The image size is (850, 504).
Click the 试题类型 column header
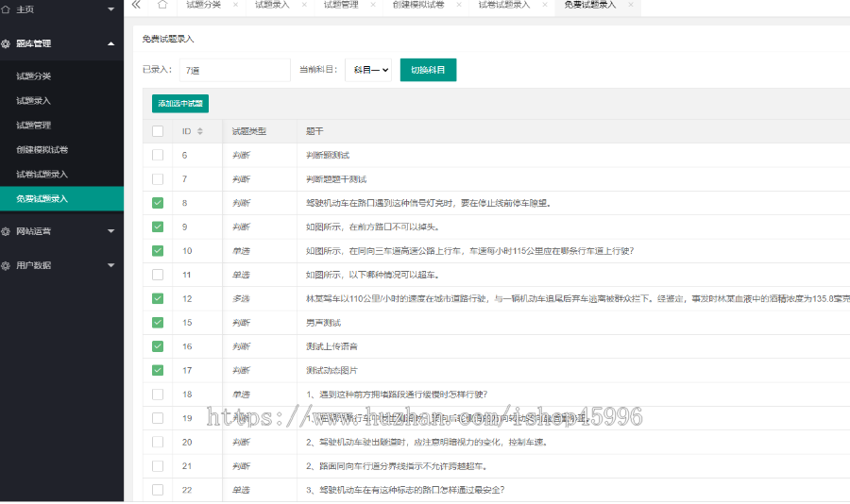[x=248, y=131]
